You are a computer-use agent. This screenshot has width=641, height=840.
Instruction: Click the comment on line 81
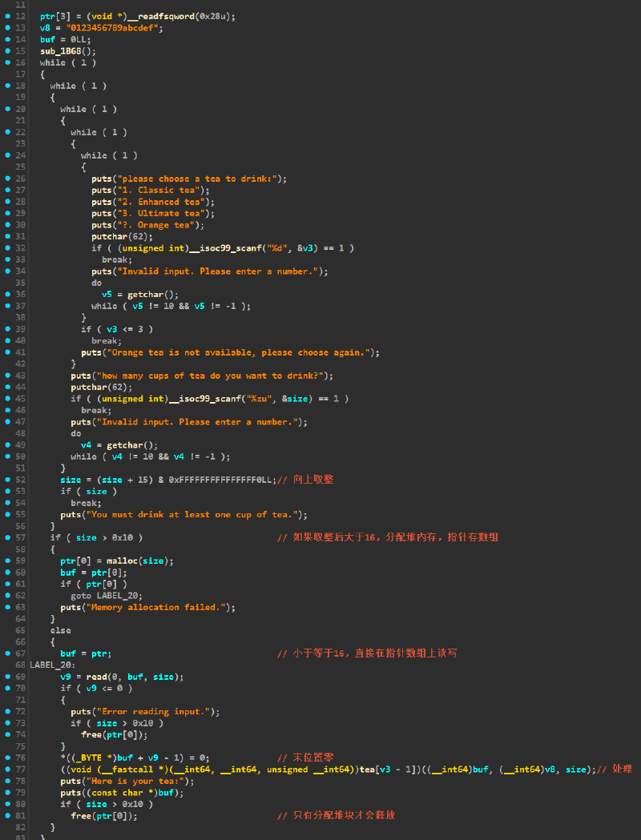(x=337, y=815)
